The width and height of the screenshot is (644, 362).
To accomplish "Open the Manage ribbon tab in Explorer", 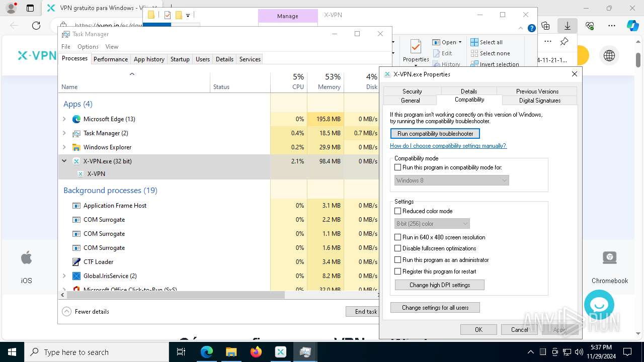I will [x=288, y=16].
